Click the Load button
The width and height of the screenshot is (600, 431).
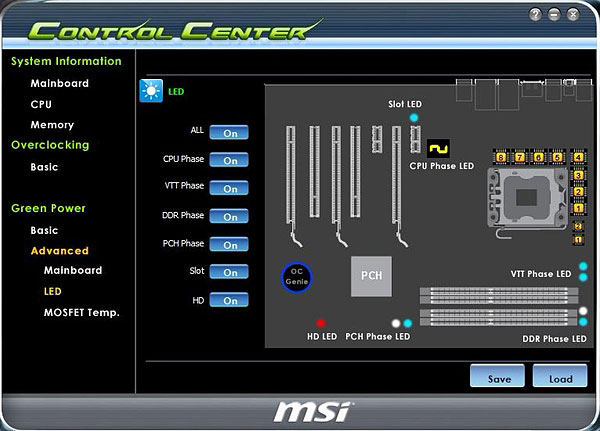560,375
